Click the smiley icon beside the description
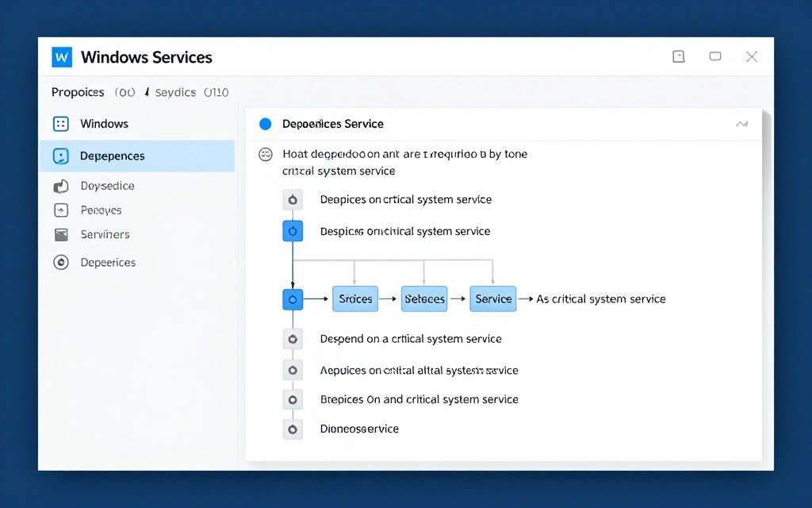The height and width of the screenshot is (508, 812). click(266, 154)
